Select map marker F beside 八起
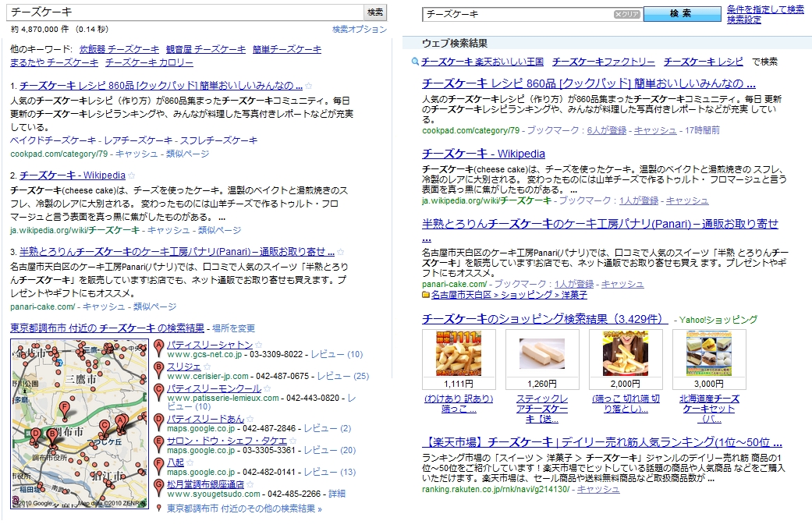 (159, 466)
